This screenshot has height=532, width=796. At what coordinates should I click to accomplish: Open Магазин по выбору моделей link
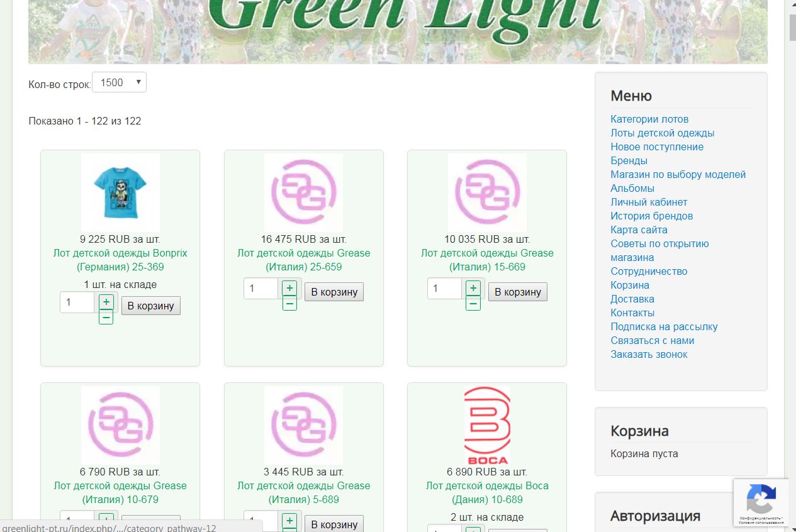678,174
